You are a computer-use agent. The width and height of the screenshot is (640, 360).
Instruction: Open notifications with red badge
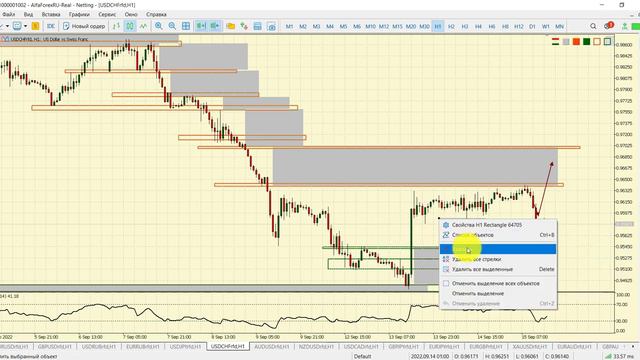tap(608, 26)
